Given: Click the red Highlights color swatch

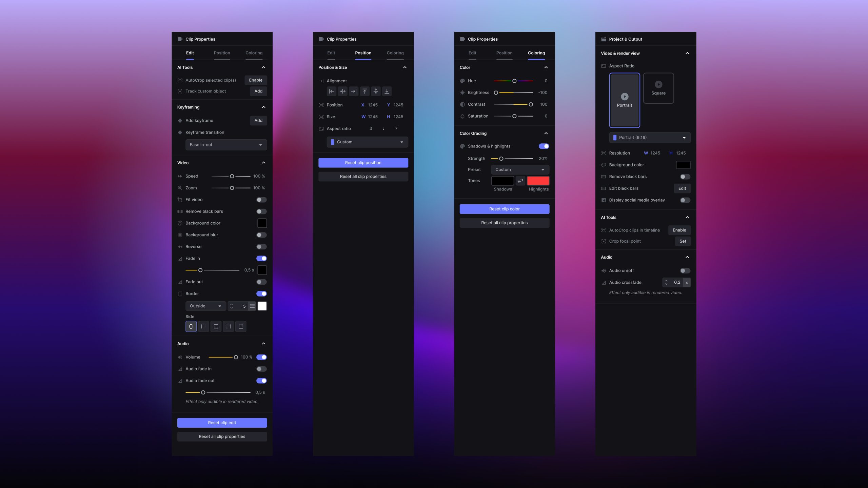Looking at the screenshot, I should [538, 181].
